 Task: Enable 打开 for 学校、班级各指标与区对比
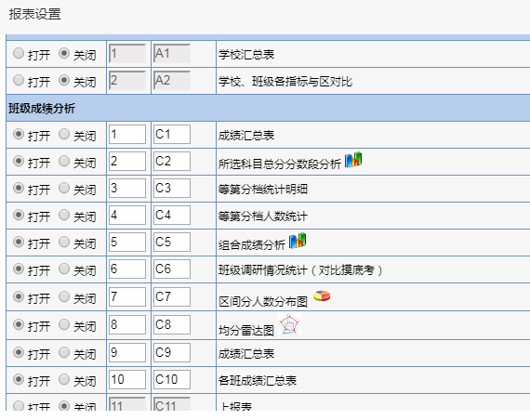point(19,80)
